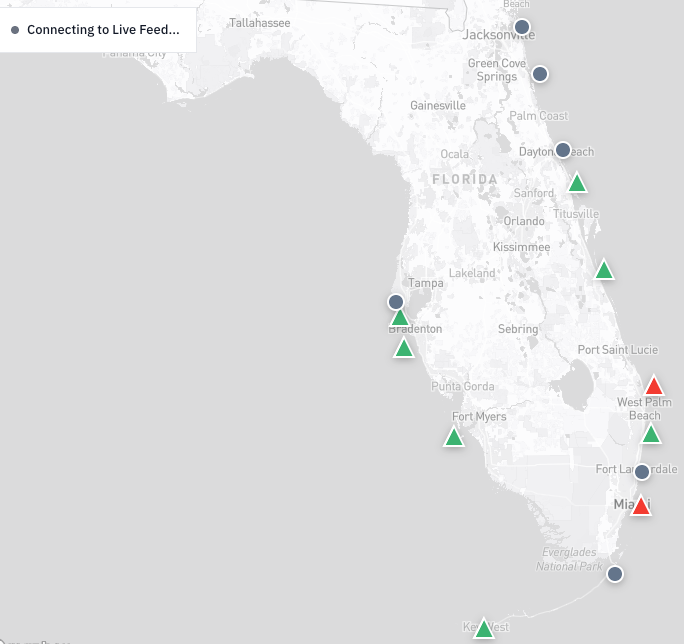The height and width of the screenshot is (644, 684).
Task: Open the red triangle marker above West Palm Beach
Action: pyautogui.click(x=654, y=386)
